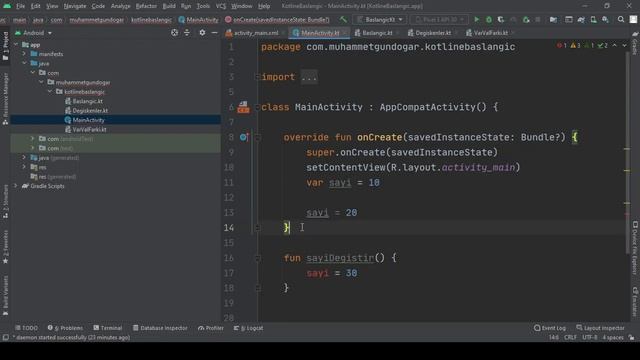Click the class gutter icon on line 6
Image resolution: width=640 pixels, height=360 pixels.
click(243, 107)
